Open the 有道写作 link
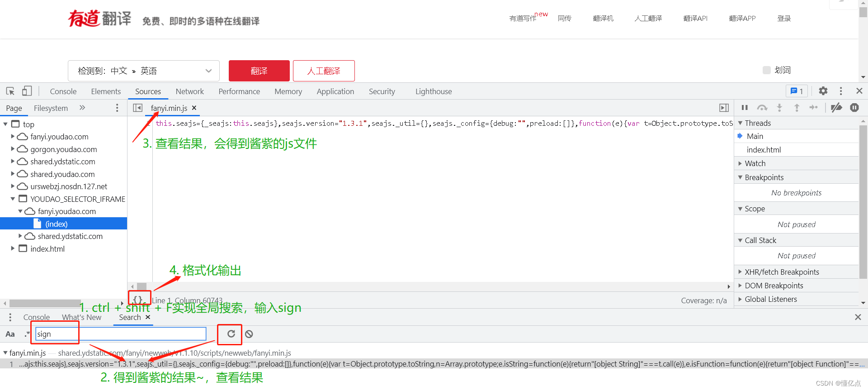This screenshot has width=868, height=391. (x=523, y=18)
